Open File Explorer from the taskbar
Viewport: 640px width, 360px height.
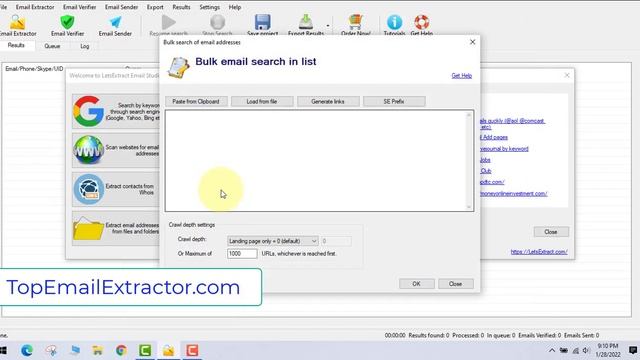(x=98, y=350)
